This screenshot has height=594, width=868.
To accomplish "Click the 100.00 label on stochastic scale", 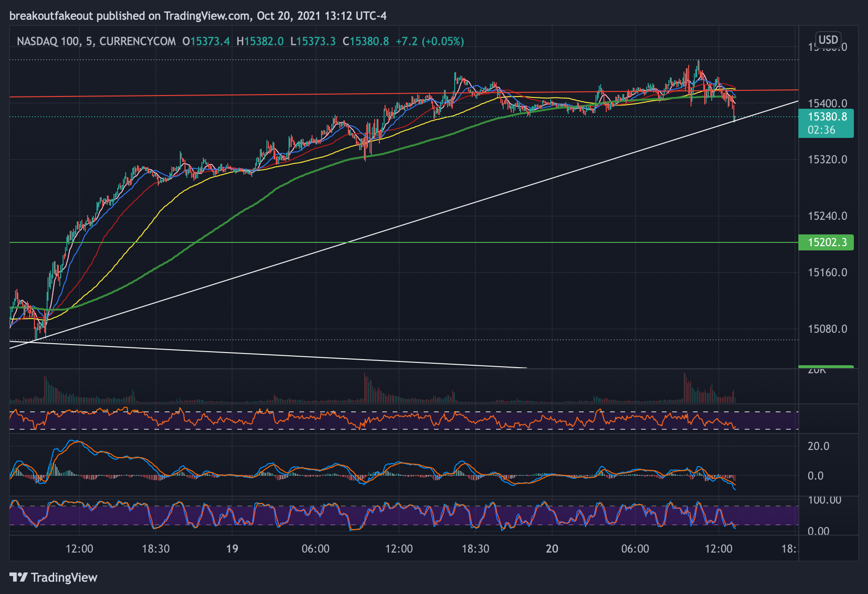I will (824, 500).
